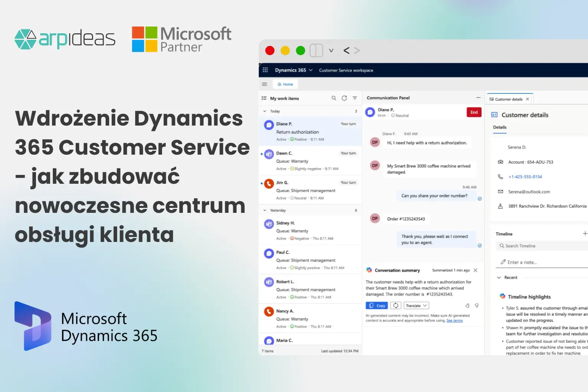Click address 3891 Ranchview Dr. Richardson
This screenshot has width=588, height=392.
547,206
